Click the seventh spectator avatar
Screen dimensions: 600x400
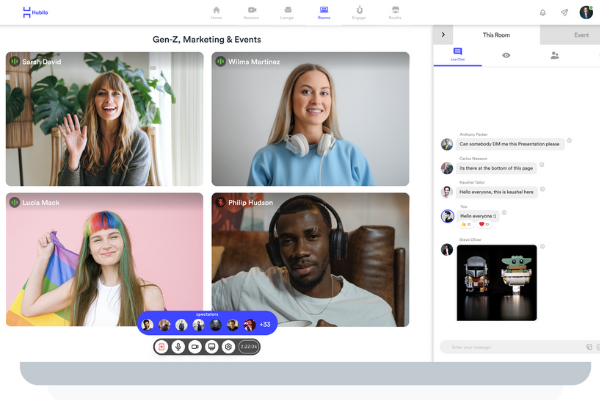click(249, 325)
